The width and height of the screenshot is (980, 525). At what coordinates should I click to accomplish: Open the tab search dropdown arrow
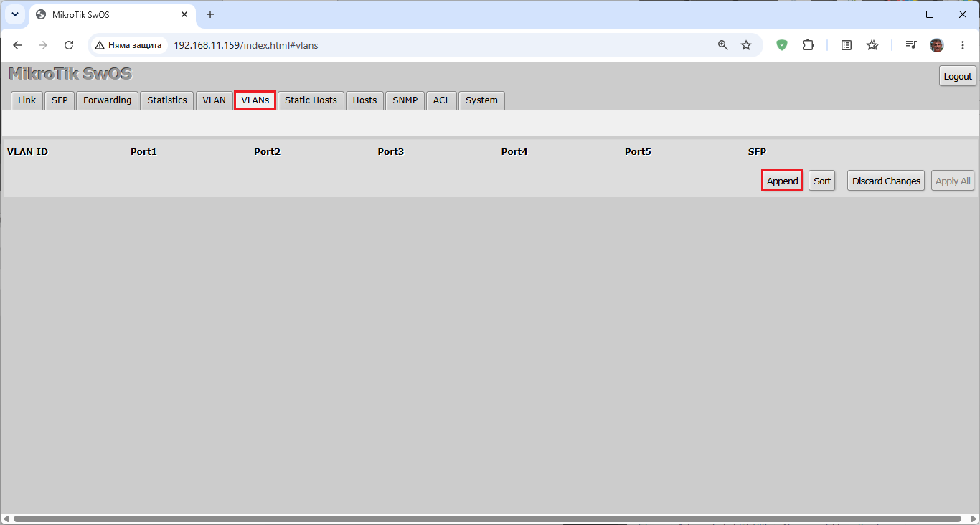[x=15, y=14]
